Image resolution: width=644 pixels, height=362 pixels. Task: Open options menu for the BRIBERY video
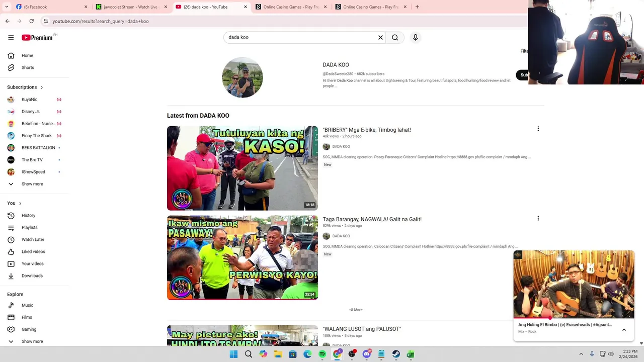[x=538, y=129]
